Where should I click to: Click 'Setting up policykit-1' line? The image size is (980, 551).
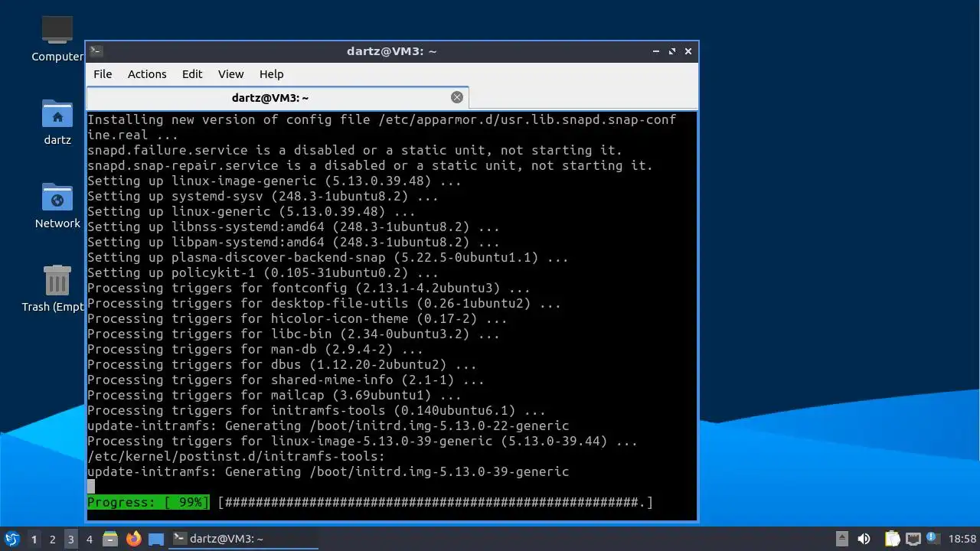click(x=263, y=272)
